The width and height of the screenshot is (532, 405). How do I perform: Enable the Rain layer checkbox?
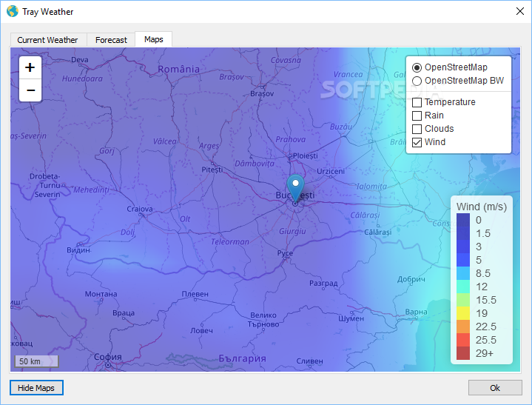[417, 116]
